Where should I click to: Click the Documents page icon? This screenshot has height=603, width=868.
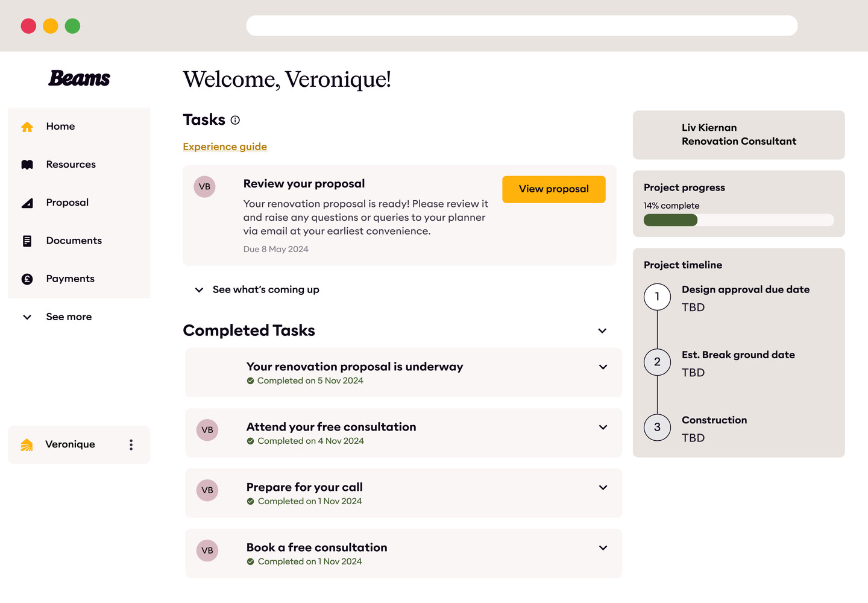(27, 241)
